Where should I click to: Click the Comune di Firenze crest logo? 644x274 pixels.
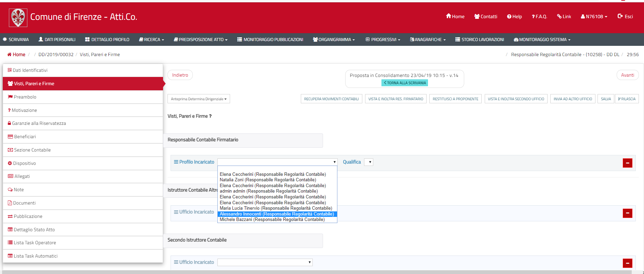(x=18, y=18)
